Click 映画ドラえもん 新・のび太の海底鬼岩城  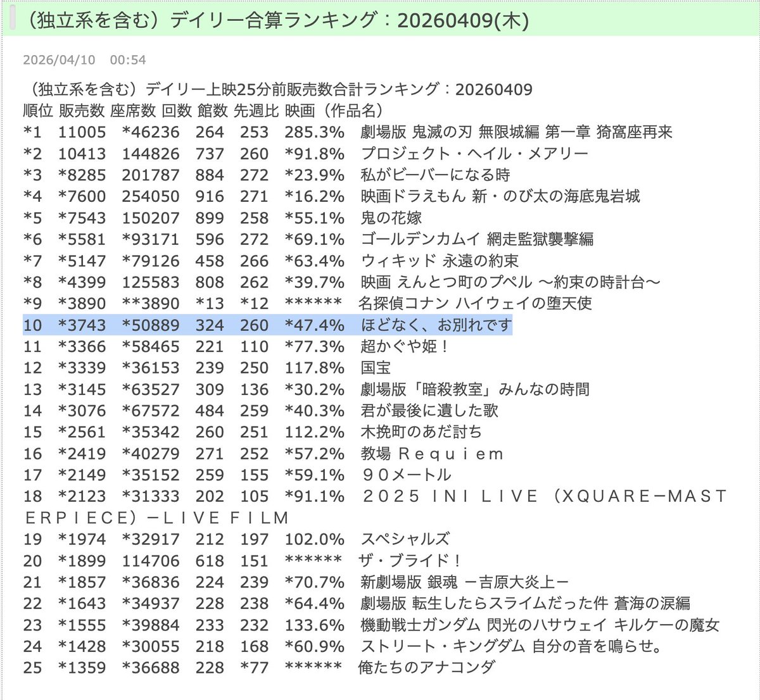tap(500, 197)
